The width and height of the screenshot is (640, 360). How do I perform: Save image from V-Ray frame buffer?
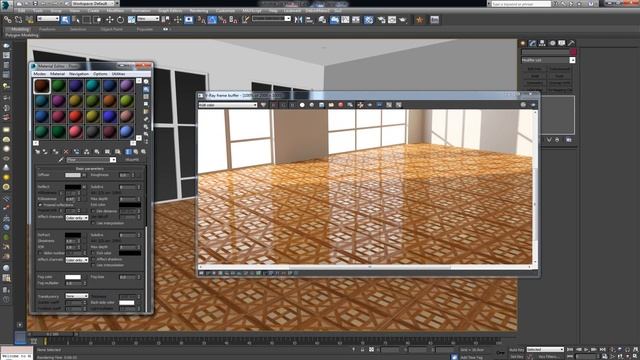tap(321, 105)
